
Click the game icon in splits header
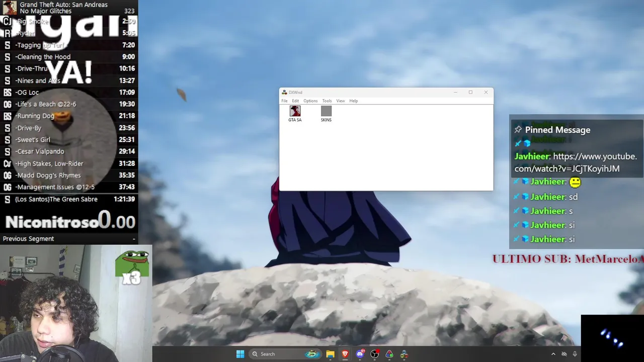coord(9,8)
